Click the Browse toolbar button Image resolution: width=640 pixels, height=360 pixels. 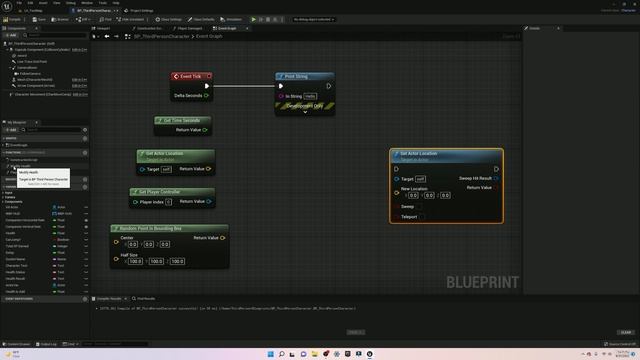(x=60, y=19)
